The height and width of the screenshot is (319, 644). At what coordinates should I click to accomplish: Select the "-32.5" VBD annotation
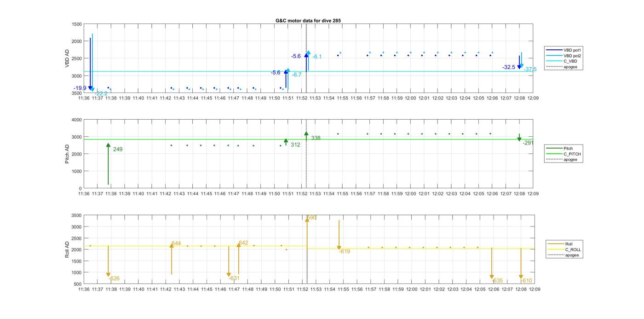(509, 67)
